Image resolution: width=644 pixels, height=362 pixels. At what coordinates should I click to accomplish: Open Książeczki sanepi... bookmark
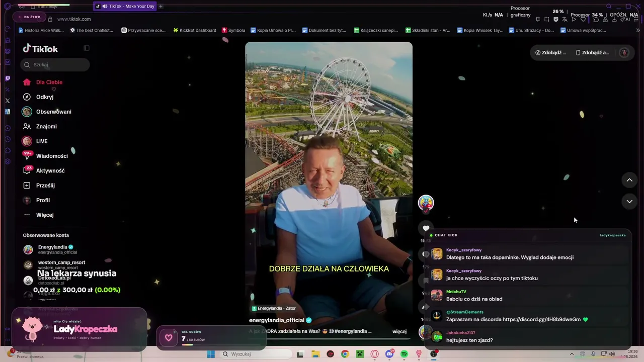[376, 30]
